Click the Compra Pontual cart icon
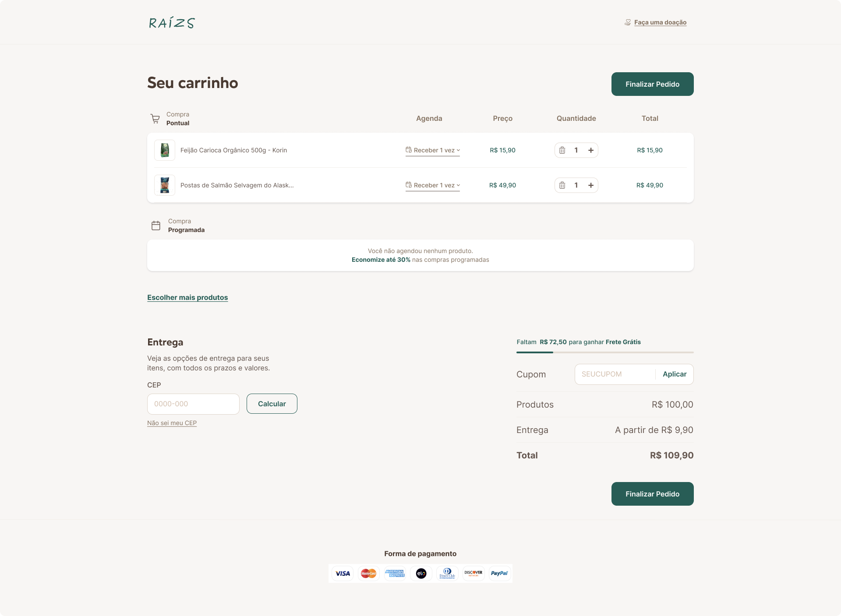This screenshot has height=616, width=841. [155, 119]
